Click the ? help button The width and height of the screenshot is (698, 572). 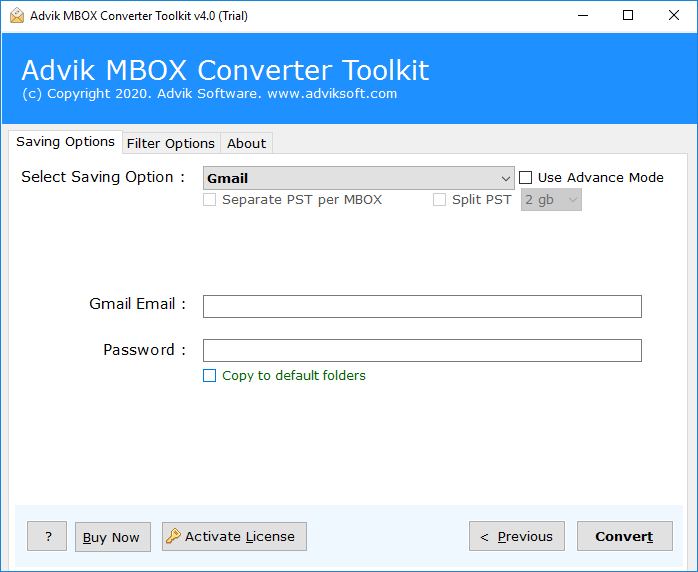[x=47, y=536]
